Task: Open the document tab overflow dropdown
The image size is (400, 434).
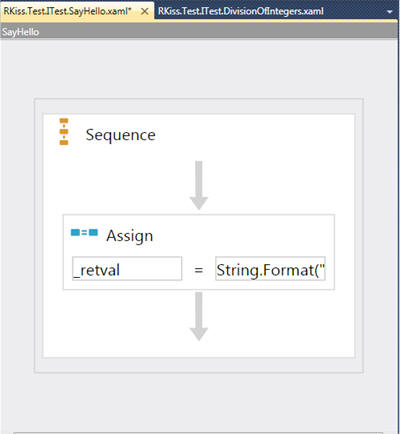Action: (x=389, y=12)
